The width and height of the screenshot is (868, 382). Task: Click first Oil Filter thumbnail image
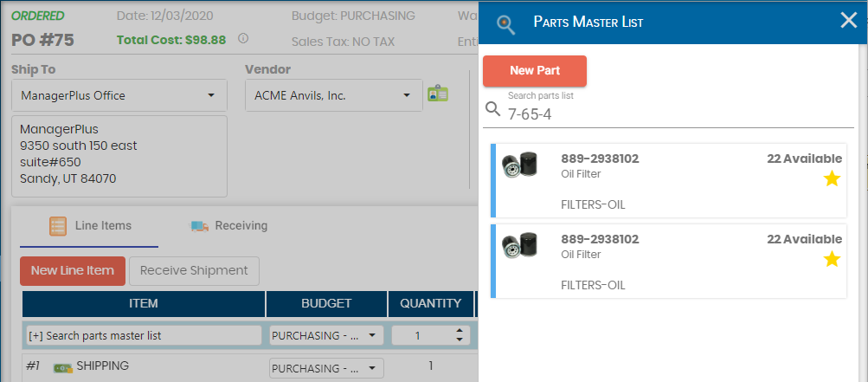[520, 165]
